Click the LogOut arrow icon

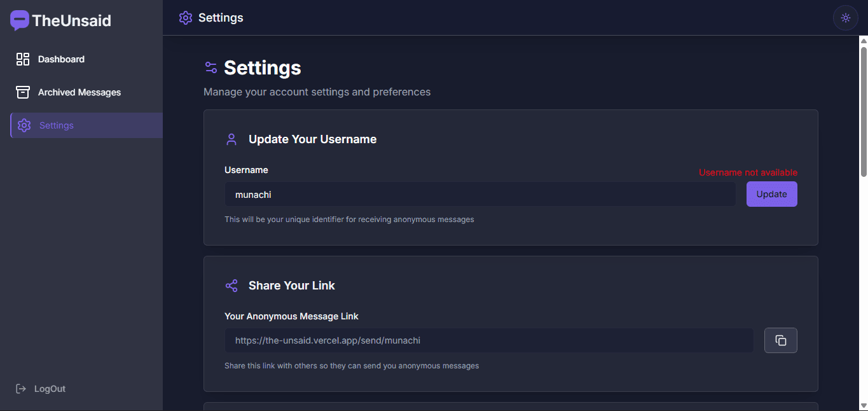21,389
